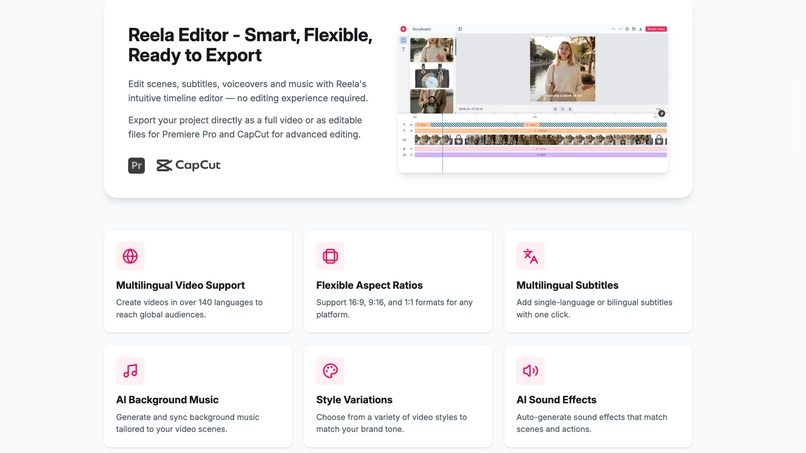Click the red Reela logo in editor preview

pyautogui.click(x=403, y=29)
